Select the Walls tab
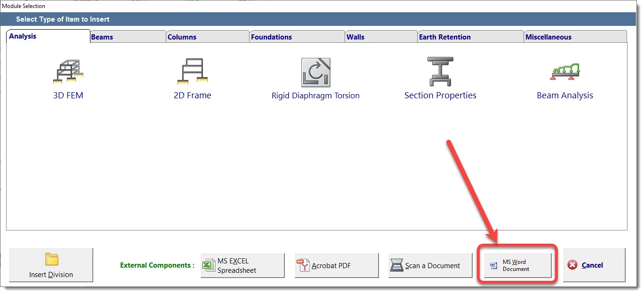The height and width of the screenshot is (294, 644). pos(355,37)
